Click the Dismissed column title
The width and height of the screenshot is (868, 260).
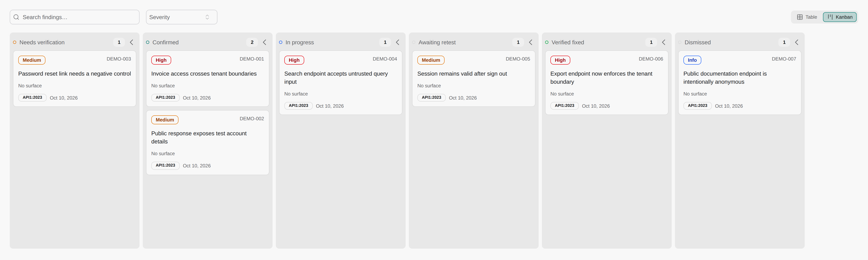click(697, 42)
